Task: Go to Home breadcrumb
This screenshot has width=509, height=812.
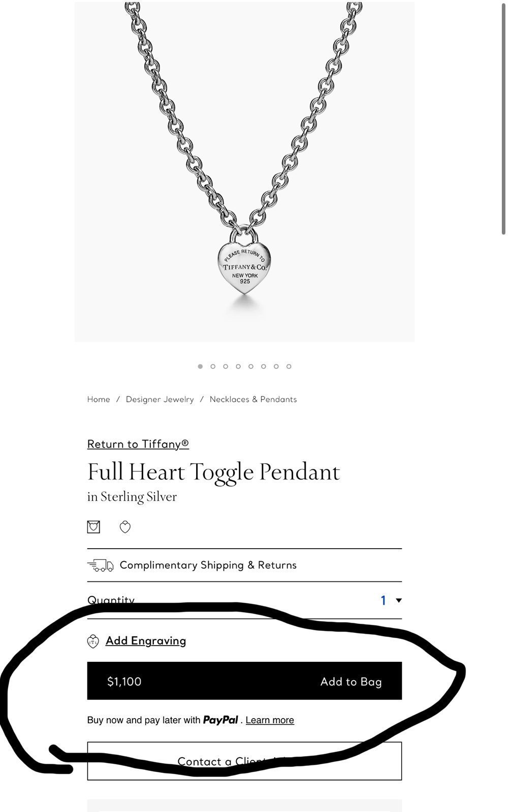Action: point(99,399)
